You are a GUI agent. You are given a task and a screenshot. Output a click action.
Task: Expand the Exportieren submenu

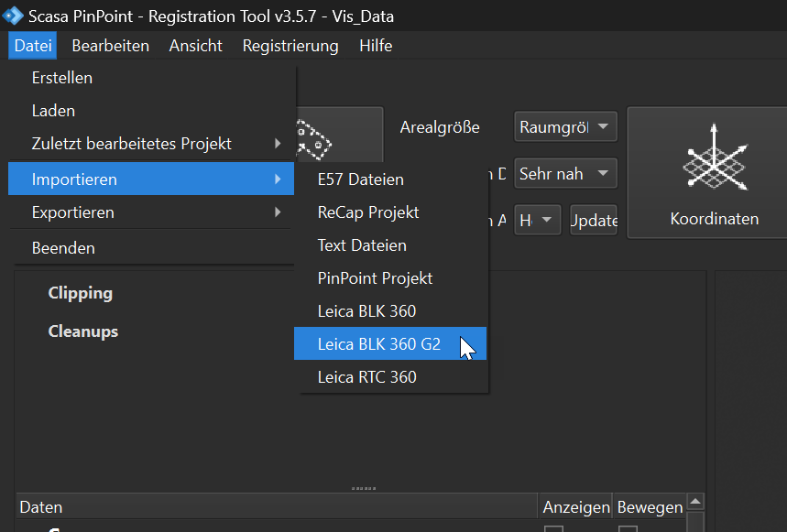pyautogui.click(x=151, y=212)
